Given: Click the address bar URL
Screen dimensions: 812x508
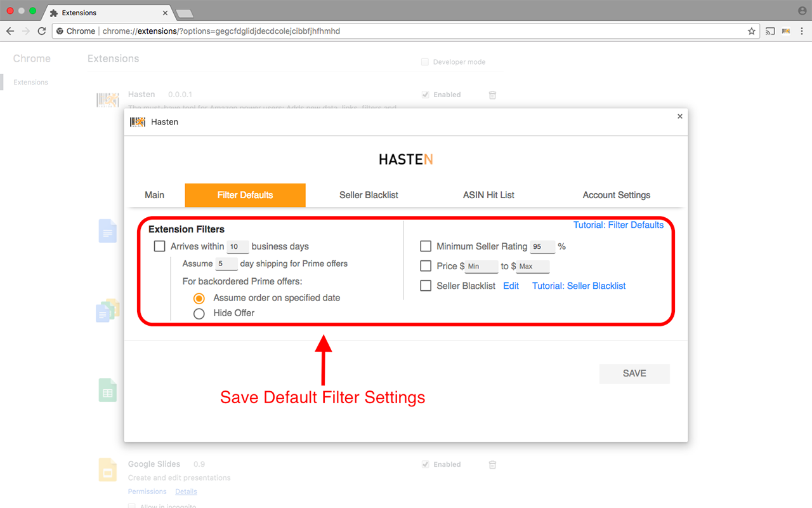Looking at the screenshot, I should pyautogui.click(x=221, y=31).
